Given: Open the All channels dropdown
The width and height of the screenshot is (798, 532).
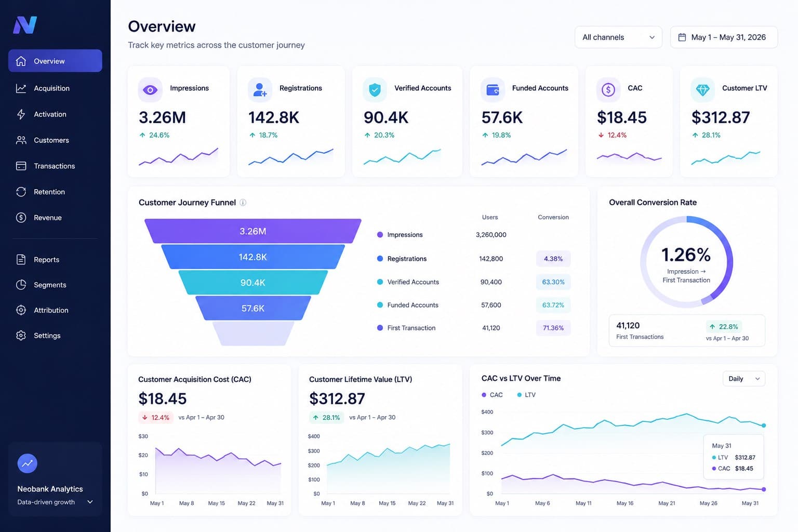Looking at the screenshot, I should coord(618,37).
